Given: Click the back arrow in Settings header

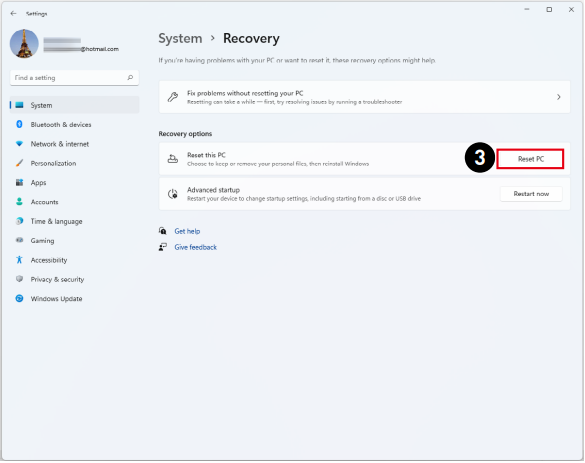Looking at the screenshot, I should [13, 13].
